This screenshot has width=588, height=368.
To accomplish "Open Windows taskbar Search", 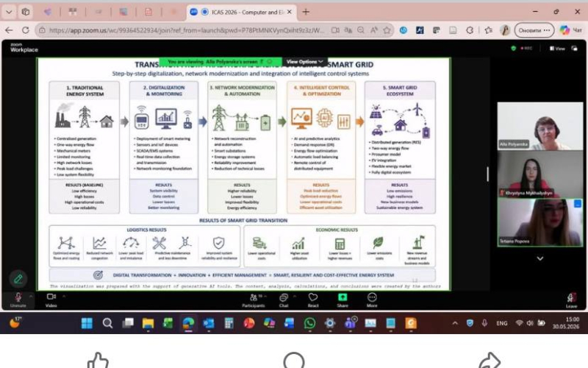I will point(107,323).
